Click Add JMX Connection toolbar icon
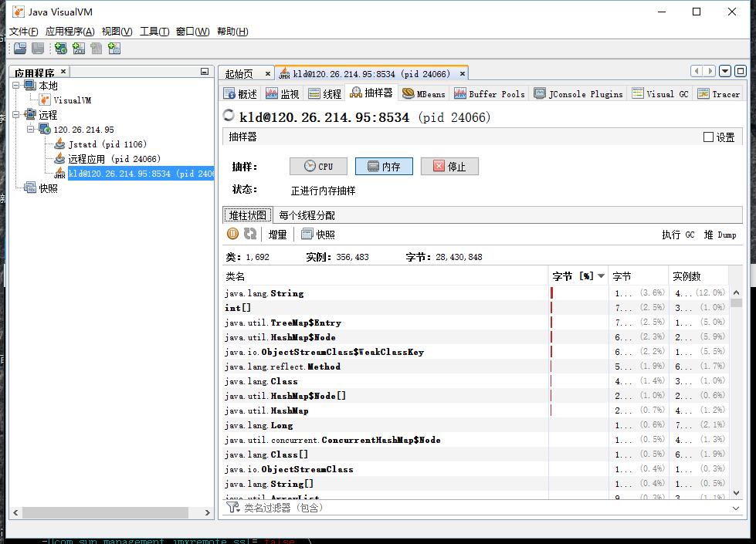The image size is (756, 544). [x=79, y=48]
